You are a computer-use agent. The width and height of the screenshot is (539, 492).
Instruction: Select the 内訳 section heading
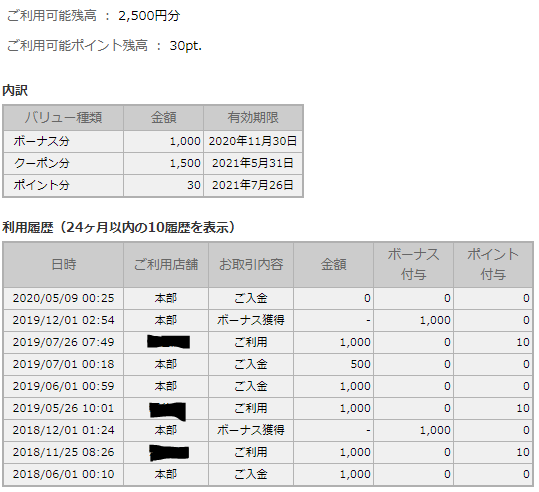point(15,90)
